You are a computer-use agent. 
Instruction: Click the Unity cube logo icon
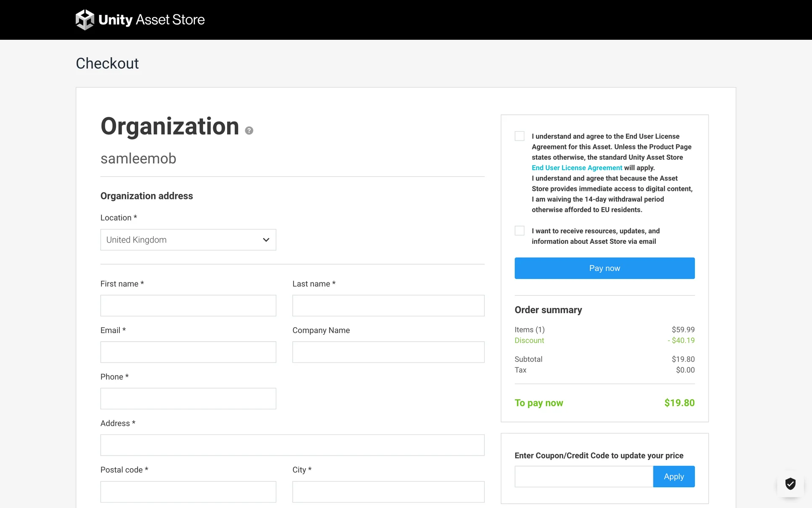[85, 20]
